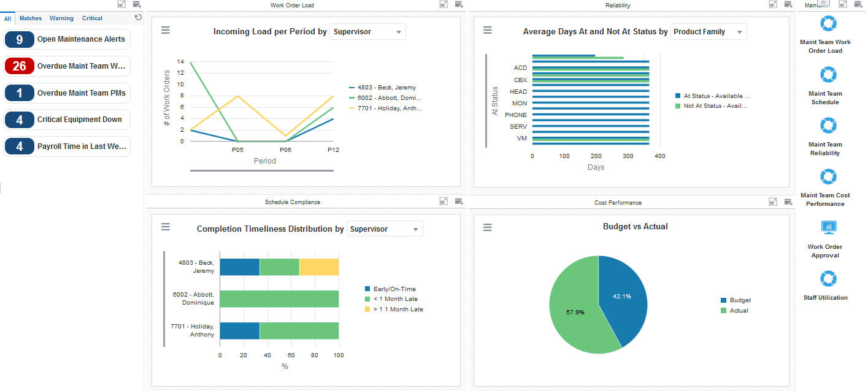Open the 4 Critical Equipment Down alert
868x391 pixels.
[67, 120]
